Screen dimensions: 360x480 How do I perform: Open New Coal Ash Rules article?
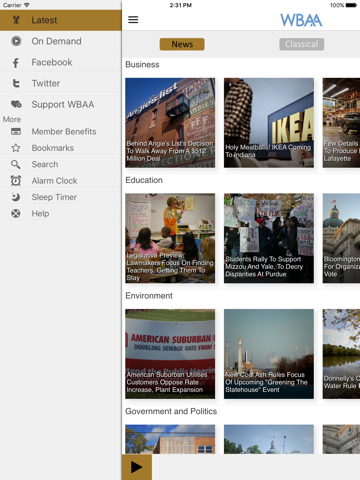269,354
